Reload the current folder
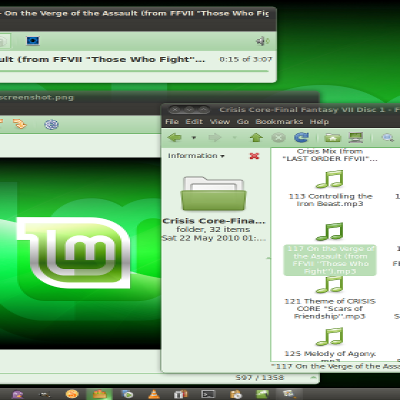Viewport: 400px width, 400px height. 301,137
